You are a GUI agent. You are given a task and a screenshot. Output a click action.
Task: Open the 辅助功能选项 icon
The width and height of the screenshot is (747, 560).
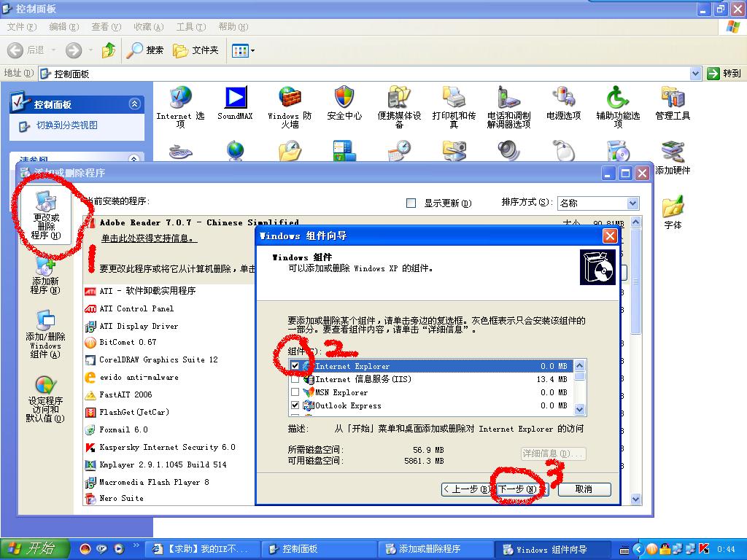click(x=618, y=106)
